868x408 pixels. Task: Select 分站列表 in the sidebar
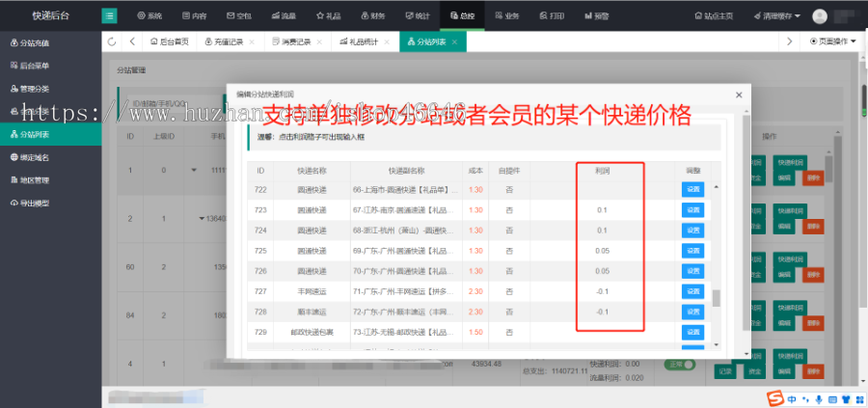50,134
